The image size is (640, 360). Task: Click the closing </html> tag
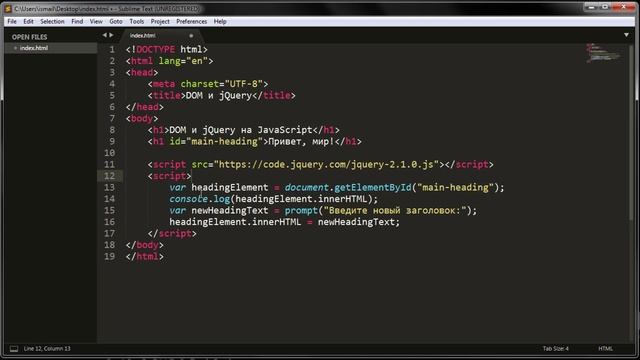coord(144,256)
